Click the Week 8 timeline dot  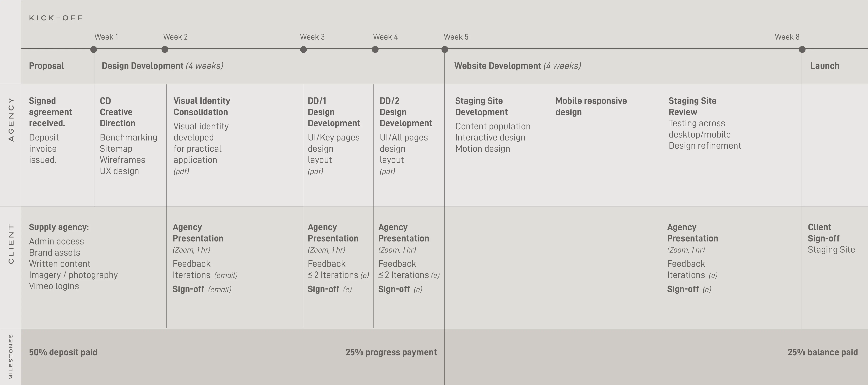click(802, 49)
